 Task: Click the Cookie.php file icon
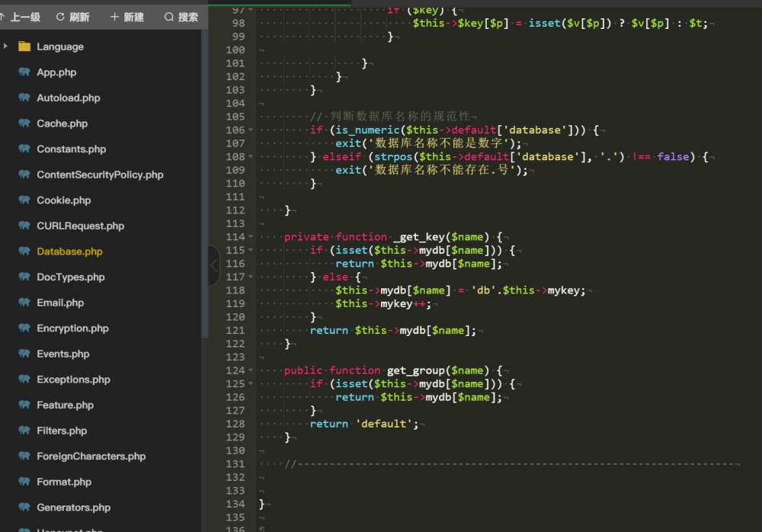24,200
